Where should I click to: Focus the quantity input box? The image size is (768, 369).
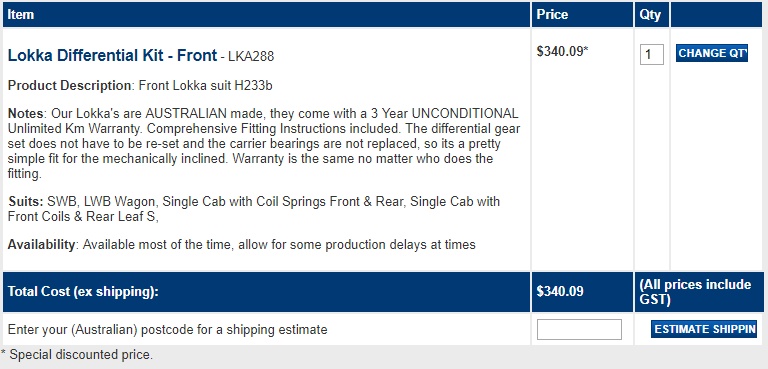pyautogui.click(x=651, y=54)
